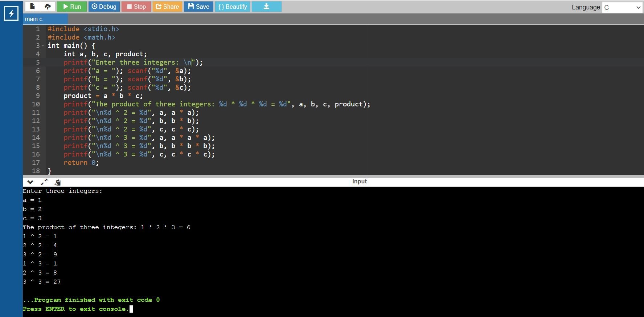This screenshot has height=317, width=644.
Task: Click line number 10 in the gutter
Action: (36, 104)
